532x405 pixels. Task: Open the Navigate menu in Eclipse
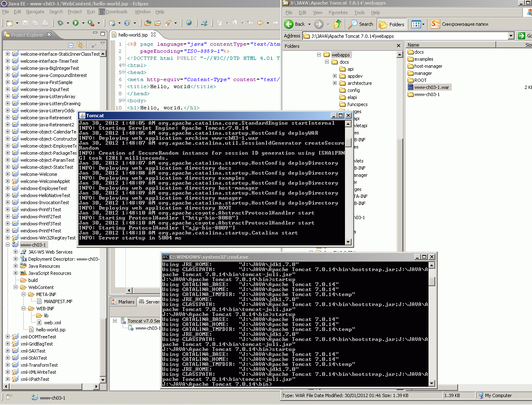pos(35,12)
